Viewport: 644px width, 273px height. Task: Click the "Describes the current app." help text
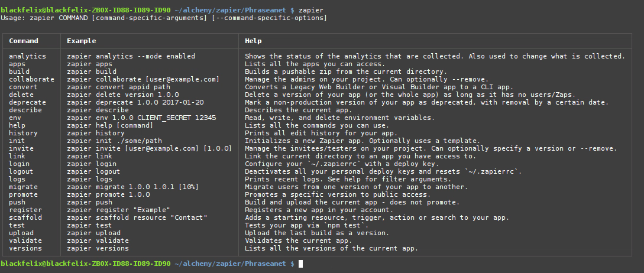[298, 110]
